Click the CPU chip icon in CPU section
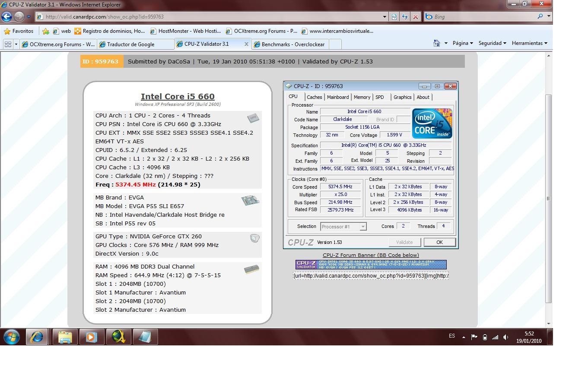 [253, 118]
